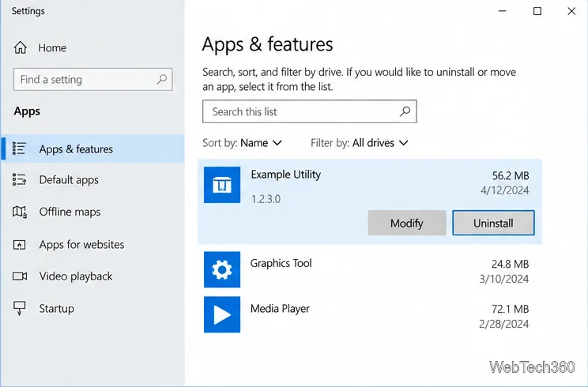Click the Graphics Tool gear icon
Image resolution: width=588 pixels, height=387 pixels.
(222, 269)
